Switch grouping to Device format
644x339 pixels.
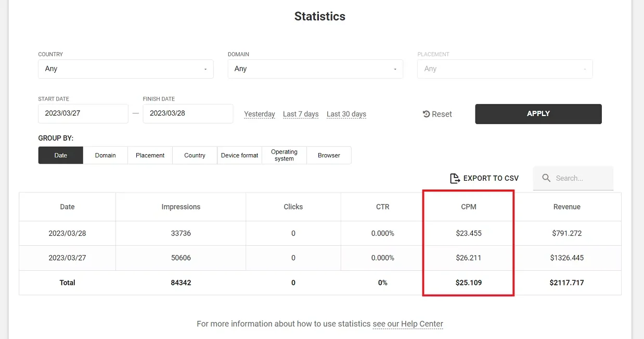(239, 155)
